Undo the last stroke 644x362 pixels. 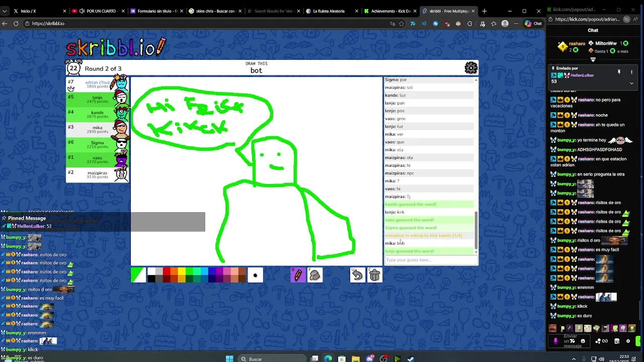click(357, 275)
